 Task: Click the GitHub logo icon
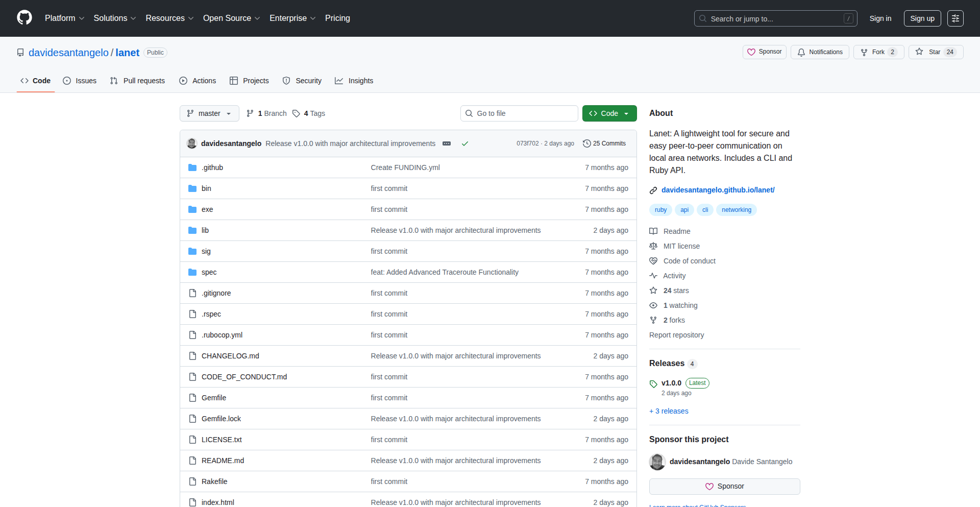click(24, 18)
